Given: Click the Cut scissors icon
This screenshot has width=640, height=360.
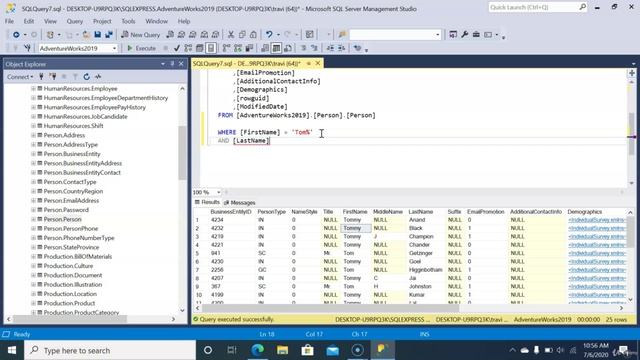Looking at the screenshot, I should click(231, 35).
